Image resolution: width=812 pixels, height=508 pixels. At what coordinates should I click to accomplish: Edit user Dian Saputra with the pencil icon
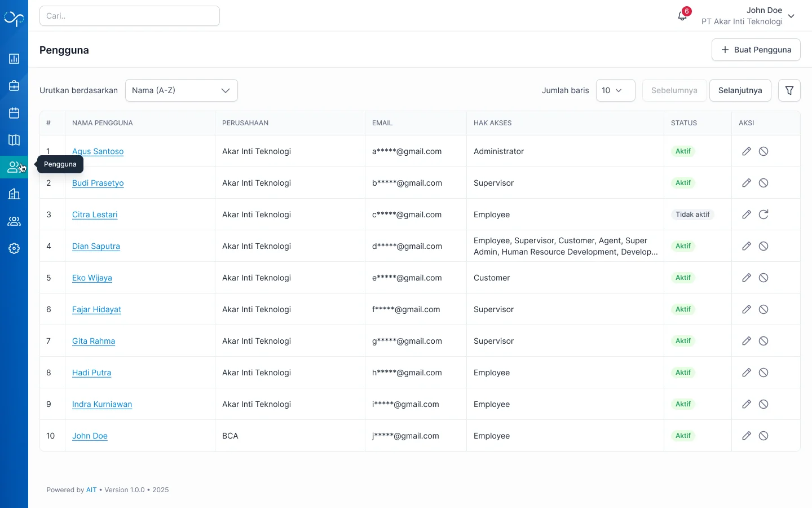click(x=747, y=246)
